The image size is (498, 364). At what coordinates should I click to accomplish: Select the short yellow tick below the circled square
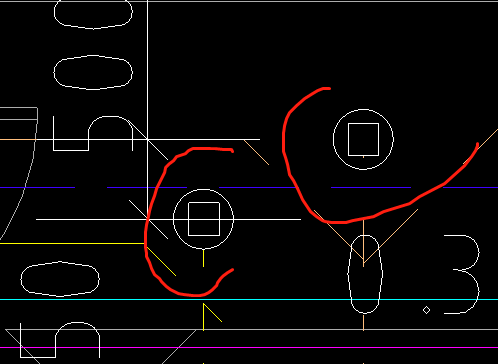coord(203,258)
